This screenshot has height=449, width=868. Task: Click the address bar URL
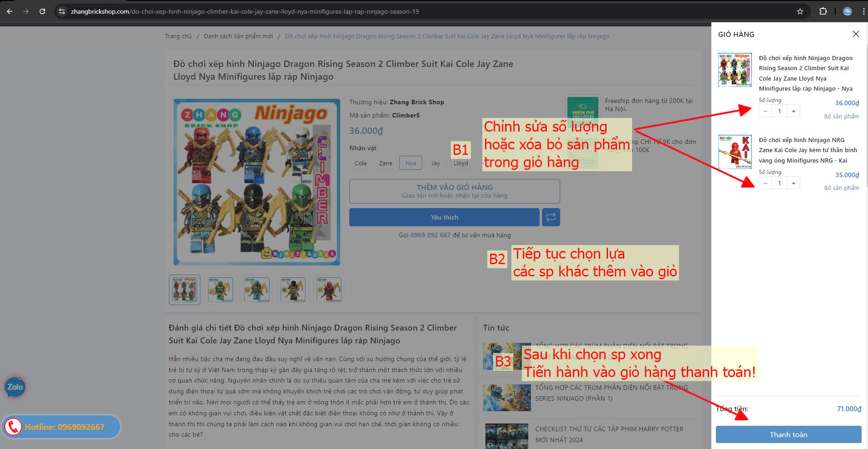(245, 11)
